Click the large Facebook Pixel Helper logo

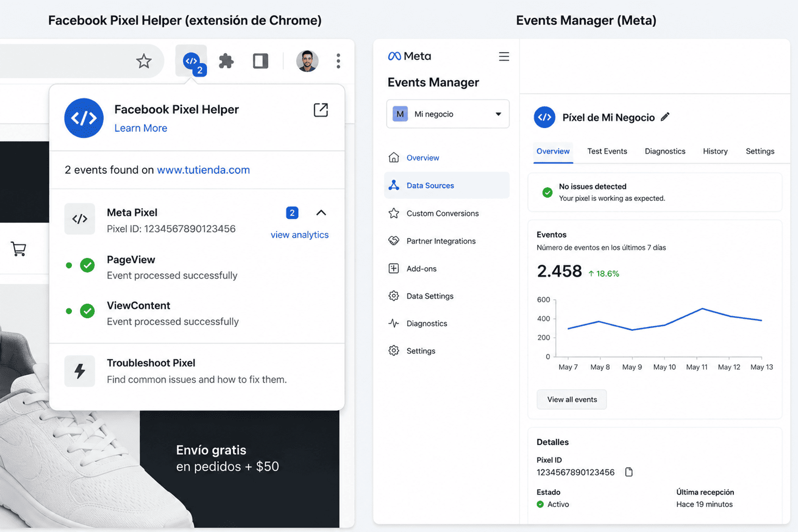[84, 118]
